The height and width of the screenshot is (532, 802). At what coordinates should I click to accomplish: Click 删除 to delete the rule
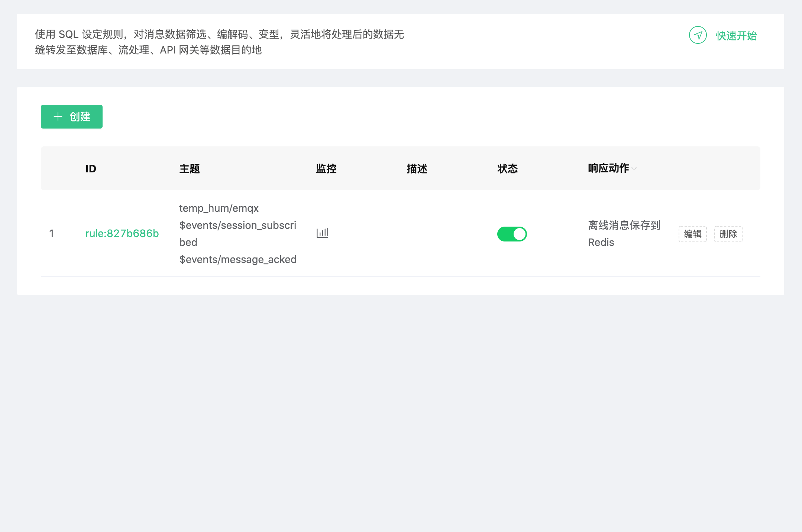[x=728, y=234]
